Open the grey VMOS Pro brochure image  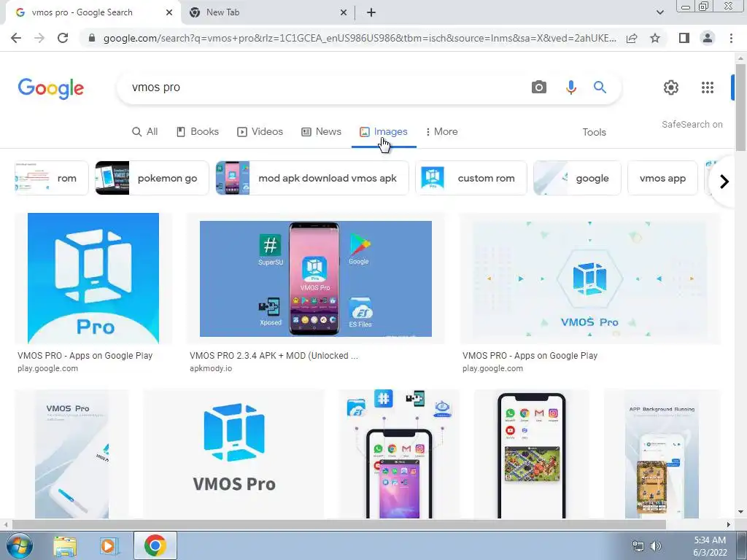tap(71, 454)
